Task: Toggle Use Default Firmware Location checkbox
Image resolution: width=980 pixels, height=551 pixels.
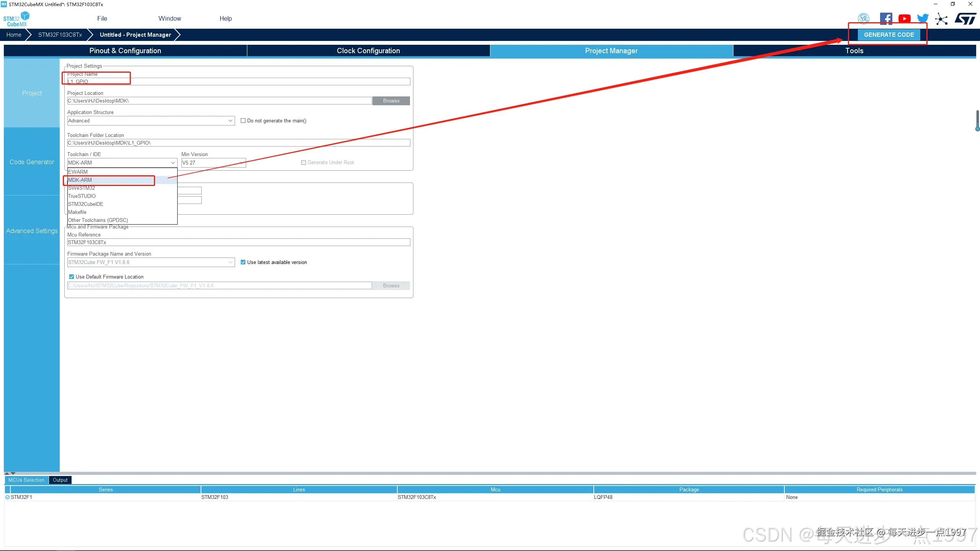Action: tap(72, 277)
